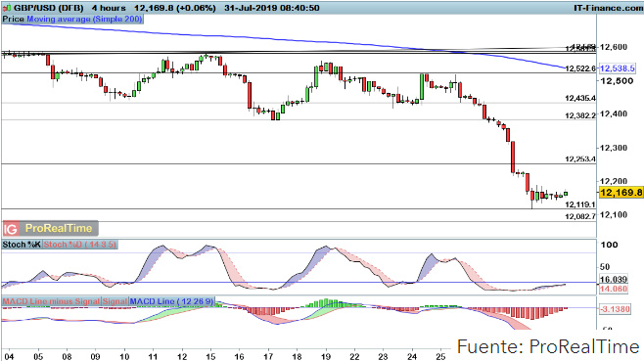Click the 100 stochastic axis label

pyautogui.click(x=609, y=246)
